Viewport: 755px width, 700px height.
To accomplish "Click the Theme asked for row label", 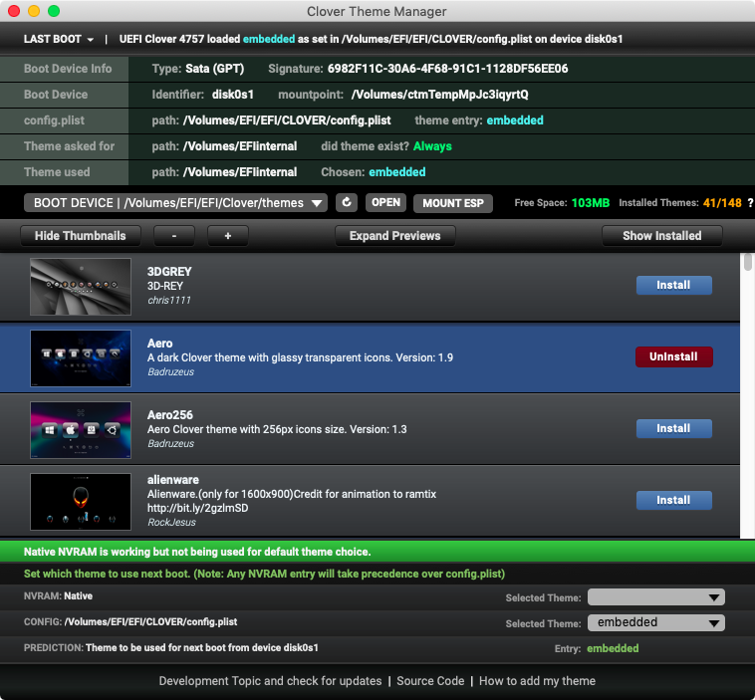I will [70, 146].
